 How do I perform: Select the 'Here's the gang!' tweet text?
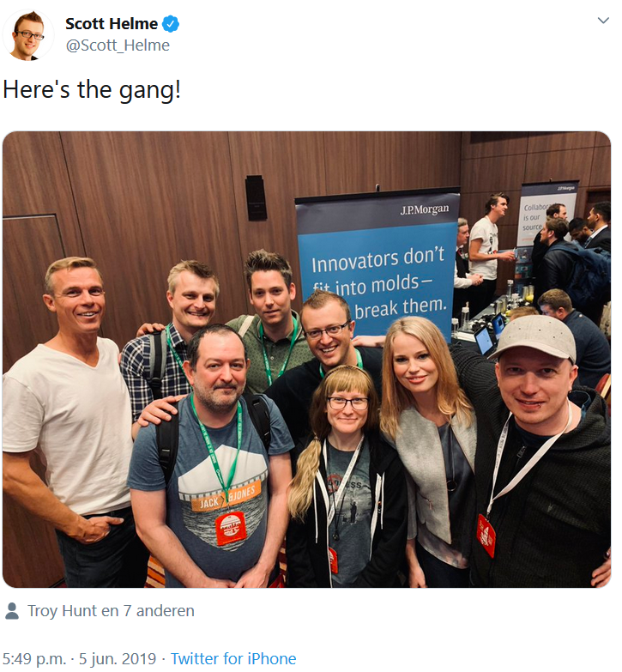coord(92,90)
